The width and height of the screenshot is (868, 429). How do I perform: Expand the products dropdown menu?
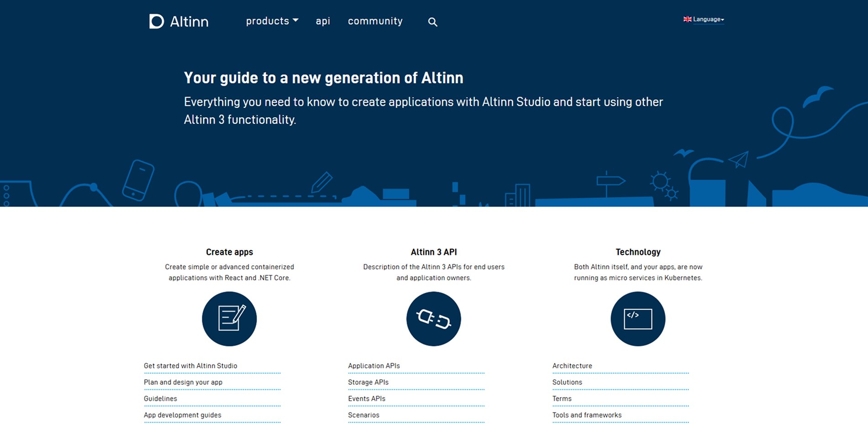(272, 21)
